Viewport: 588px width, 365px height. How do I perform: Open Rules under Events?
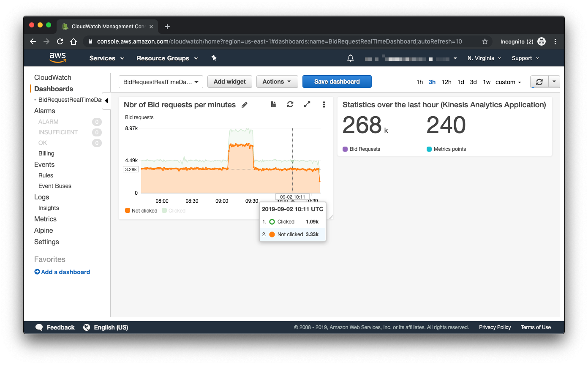46,175
